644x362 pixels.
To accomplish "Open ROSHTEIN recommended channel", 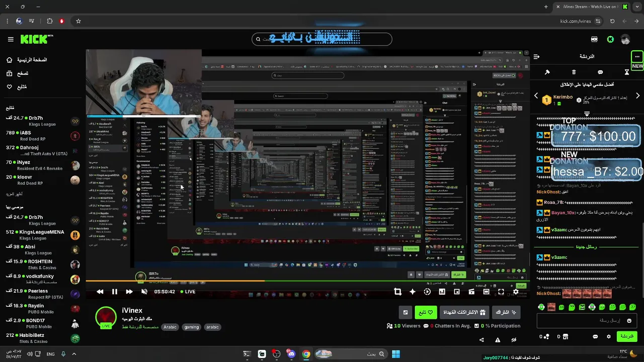I will point(43,264).
